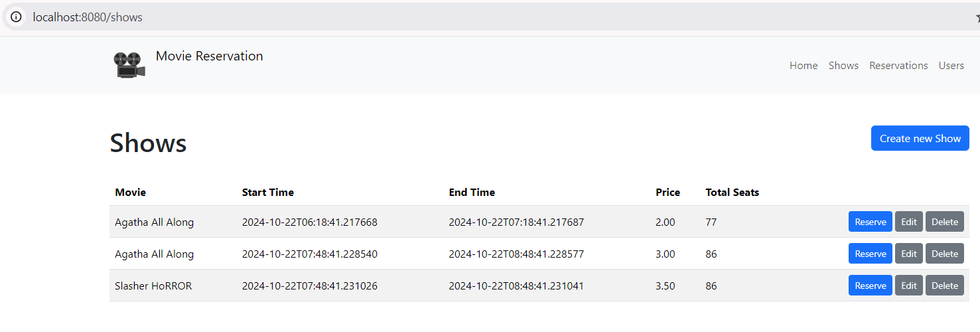The width and height of the screenshot is (980, 332).
Task: Click the movie camera logo icon
Action: pyautogui.click(x=130, y=65)
